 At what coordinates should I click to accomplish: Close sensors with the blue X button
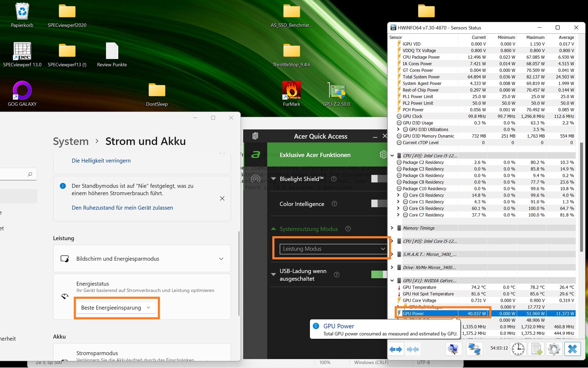point(572,349)
